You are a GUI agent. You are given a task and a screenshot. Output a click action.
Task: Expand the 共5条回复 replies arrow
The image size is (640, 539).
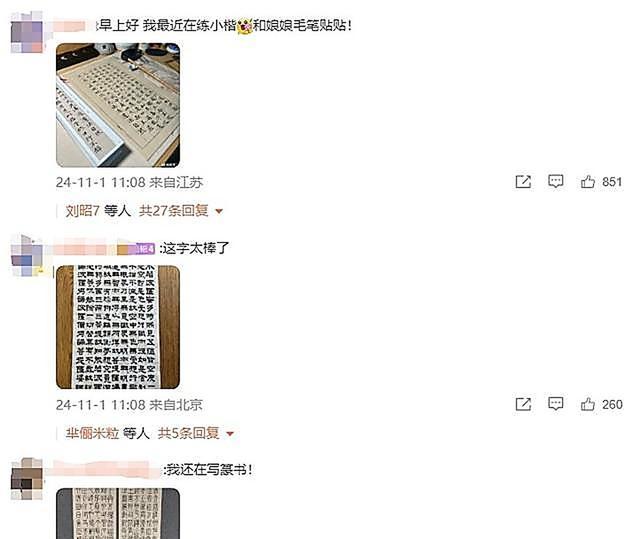coord(230,434)
